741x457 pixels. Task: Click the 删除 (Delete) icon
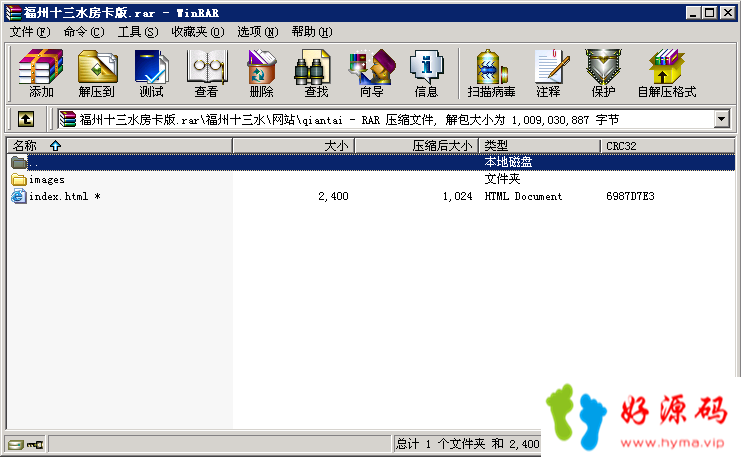tap(261, 73)
